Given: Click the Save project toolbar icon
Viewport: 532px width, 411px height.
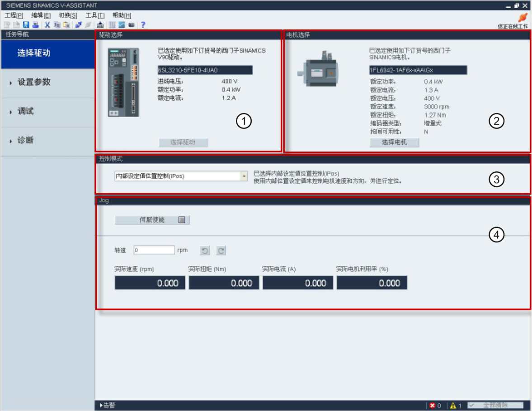Looking at the screenshot, I should (x=26, y=25).
